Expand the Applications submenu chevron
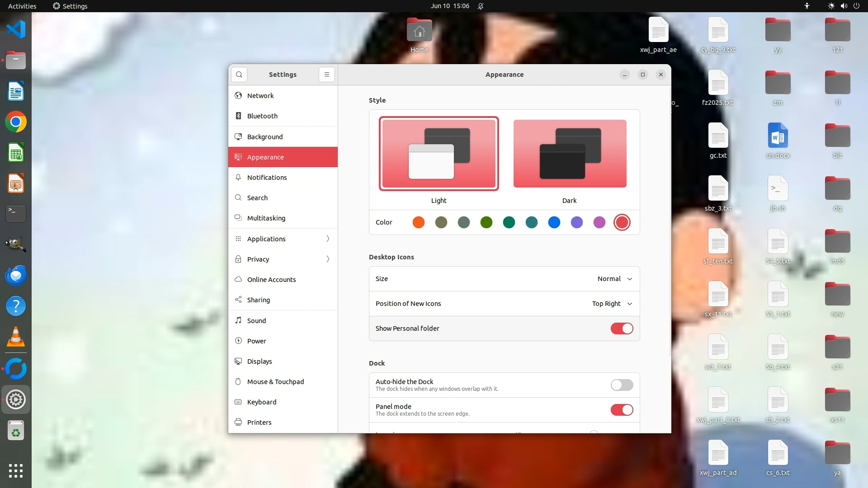Viewport: 868px width, 488px height. point(328,239)
